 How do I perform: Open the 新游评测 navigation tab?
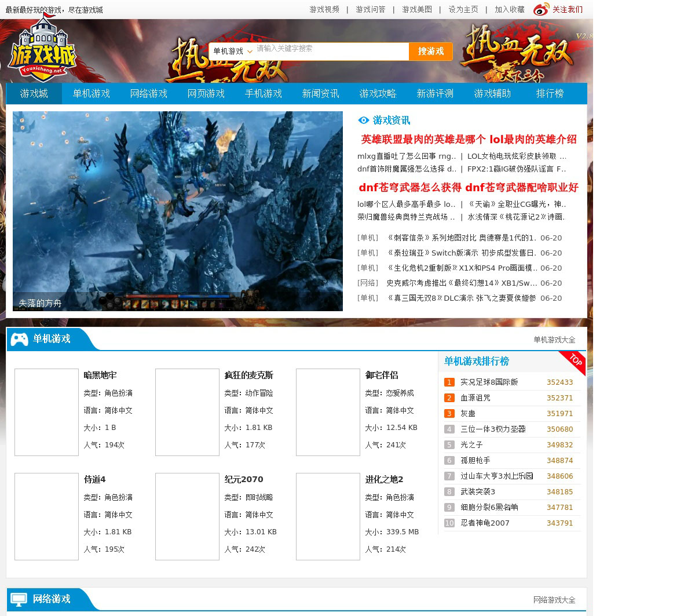point(436,93)
